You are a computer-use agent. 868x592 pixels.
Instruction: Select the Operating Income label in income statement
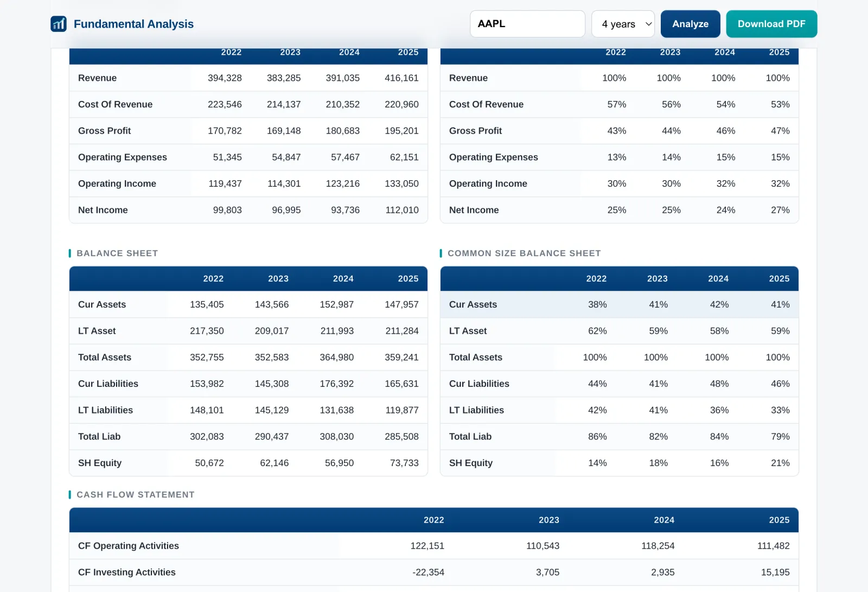pos(117,183)
